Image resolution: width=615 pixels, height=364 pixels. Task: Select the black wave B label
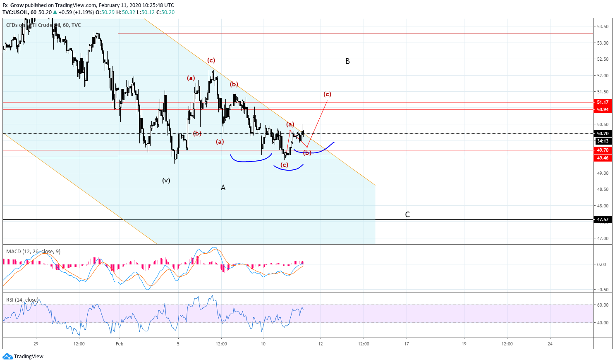(347, 62)
